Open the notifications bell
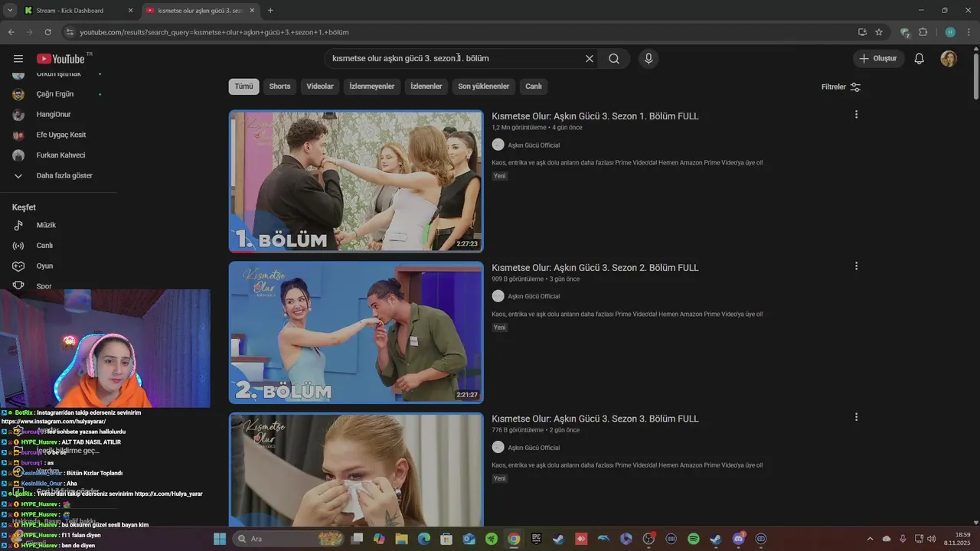Viewport: 980px width, 551px height. pyautogui.click(x=920, y=59)
